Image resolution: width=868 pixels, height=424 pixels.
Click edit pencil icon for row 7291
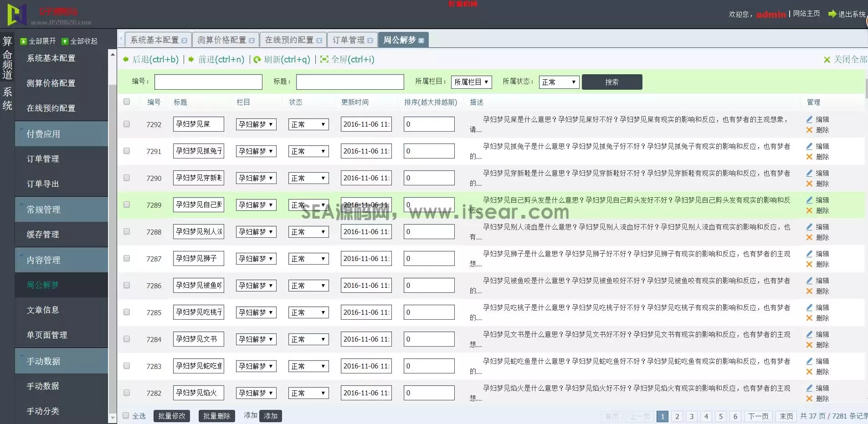pos(809,146)
